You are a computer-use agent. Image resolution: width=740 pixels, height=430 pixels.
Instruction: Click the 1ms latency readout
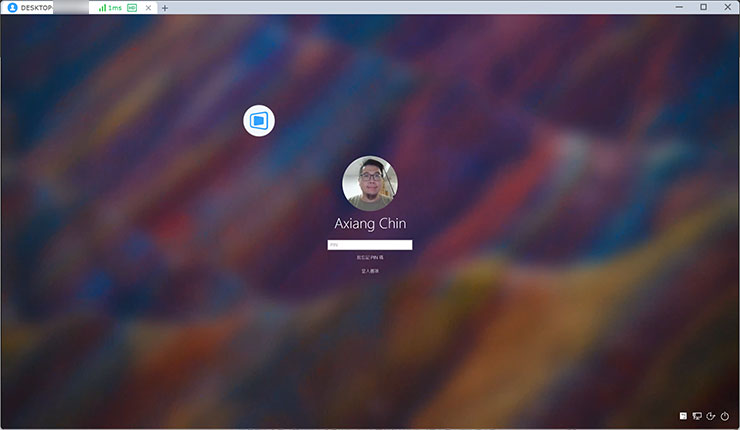click(x=115, y=7)
